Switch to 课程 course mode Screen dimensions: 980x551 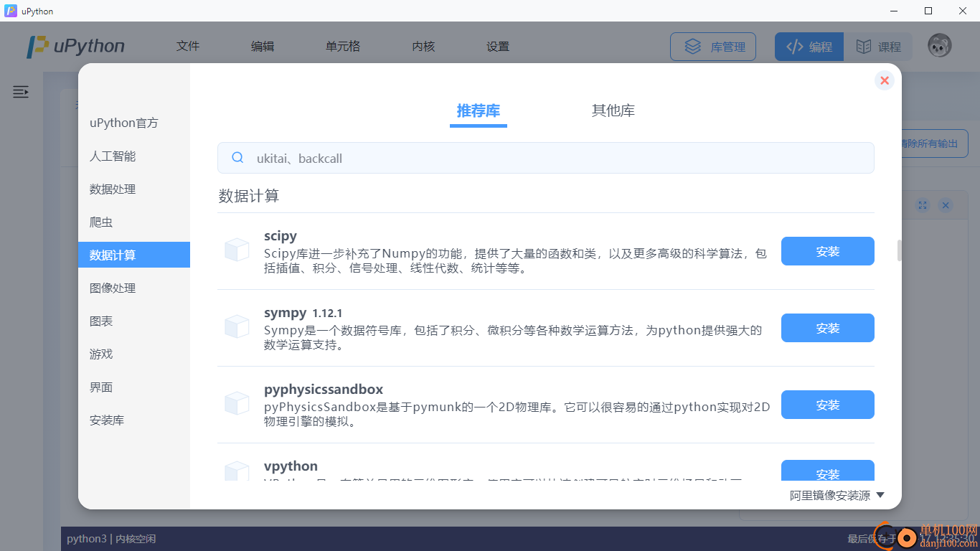878,47
